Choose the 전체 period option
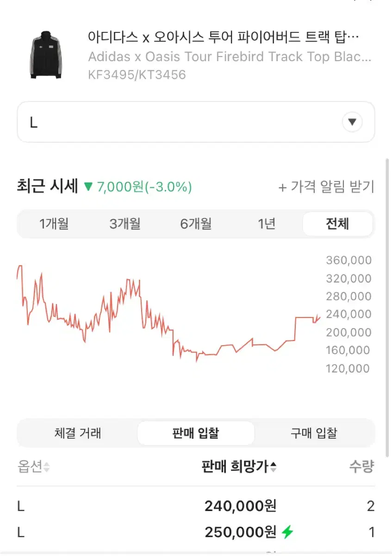 [x=337, y=224]
